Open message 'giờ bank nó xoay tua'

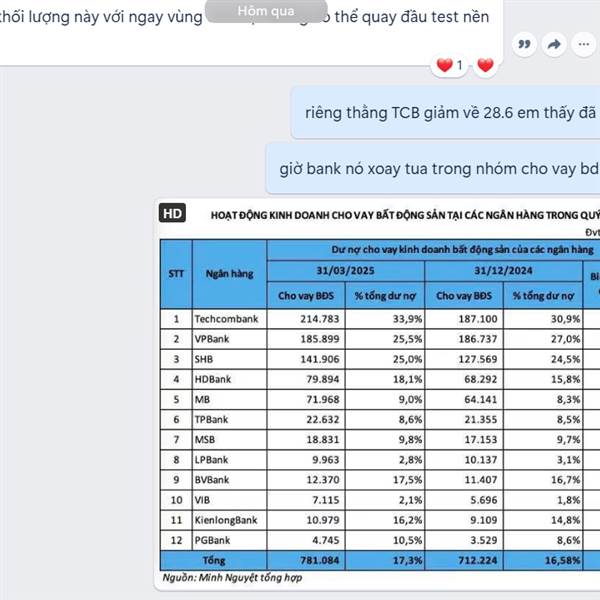(433, 168)
